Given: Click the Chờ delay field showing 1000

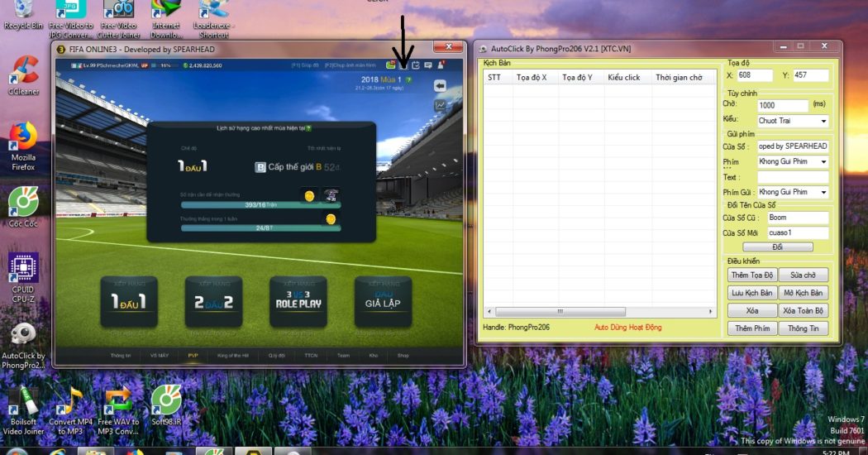Looking at the screenshot, I should tap(783, 105).
